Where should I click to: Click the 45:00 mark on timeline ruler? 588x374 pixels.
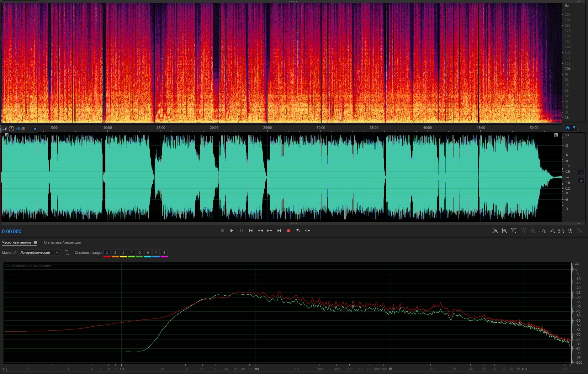[481, 128]
